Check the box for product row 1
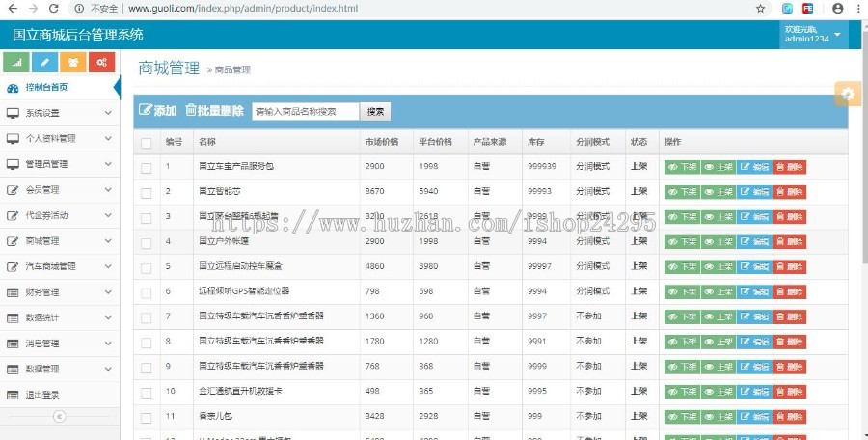 pyautogui.click(x=147, y=168)
